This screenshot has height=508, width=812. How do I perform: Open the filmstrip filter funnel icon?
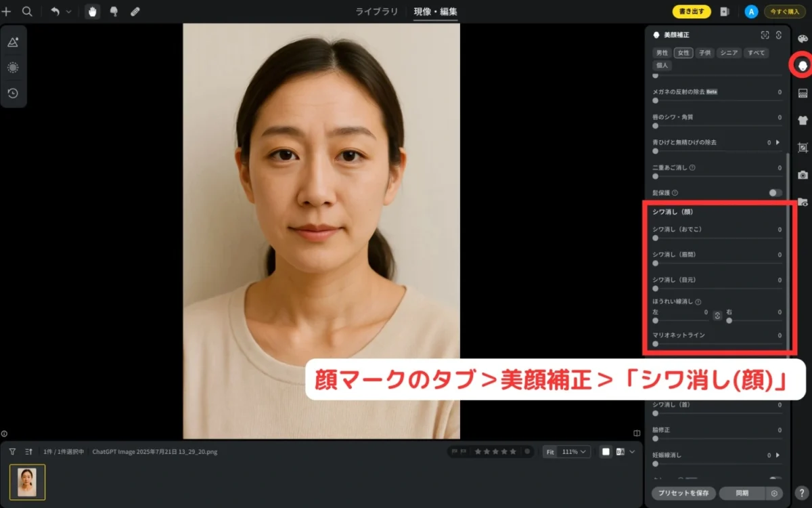click(x=12, y=451)
